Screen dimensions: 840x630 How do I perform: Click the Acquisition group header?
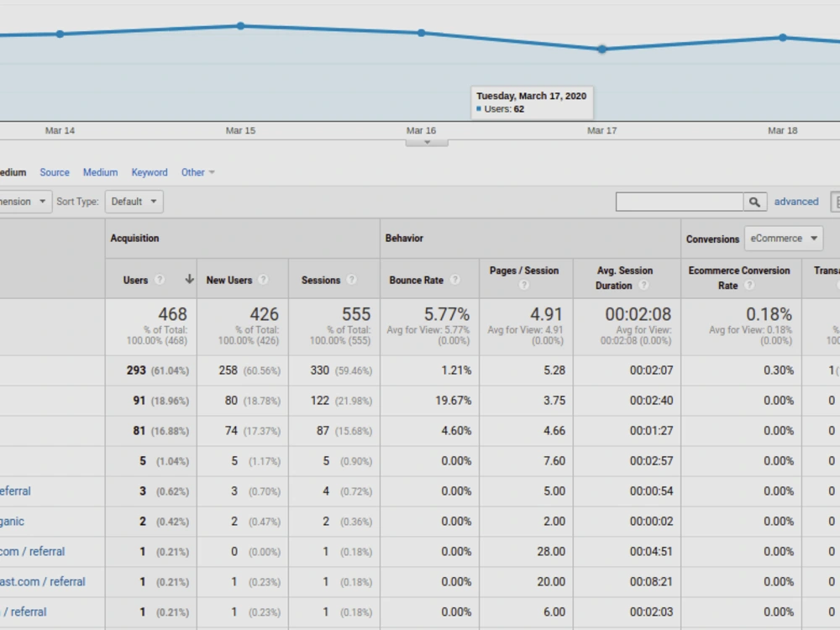click(x=134, y=239)
